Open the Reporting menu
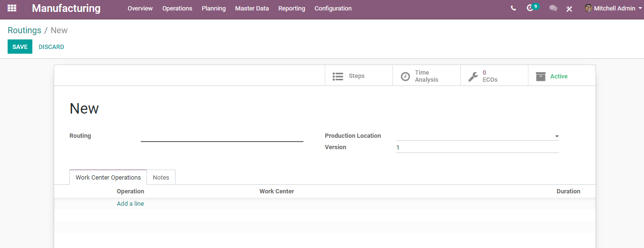Screen dimensions: 644x248 point(292,9)
